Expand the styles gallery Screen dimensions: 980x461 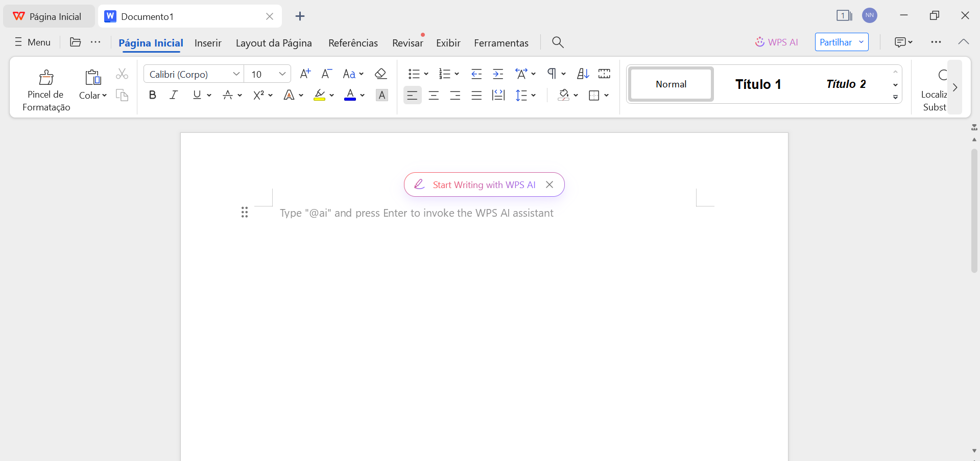(895, 97)
